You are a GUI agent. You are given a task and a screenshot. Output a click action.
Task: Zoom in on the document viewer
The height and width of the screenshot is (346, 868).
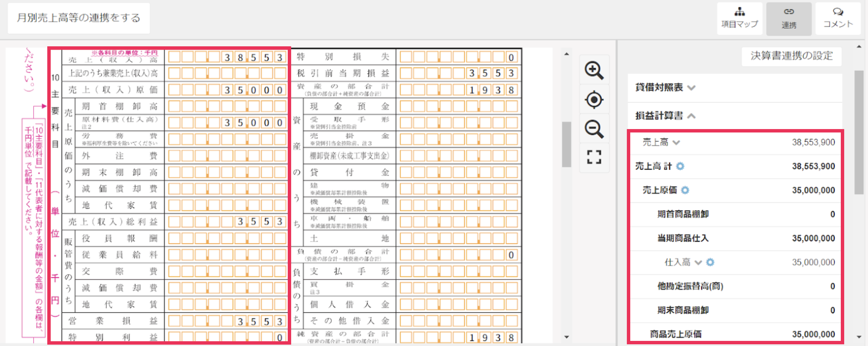(594, 70)
